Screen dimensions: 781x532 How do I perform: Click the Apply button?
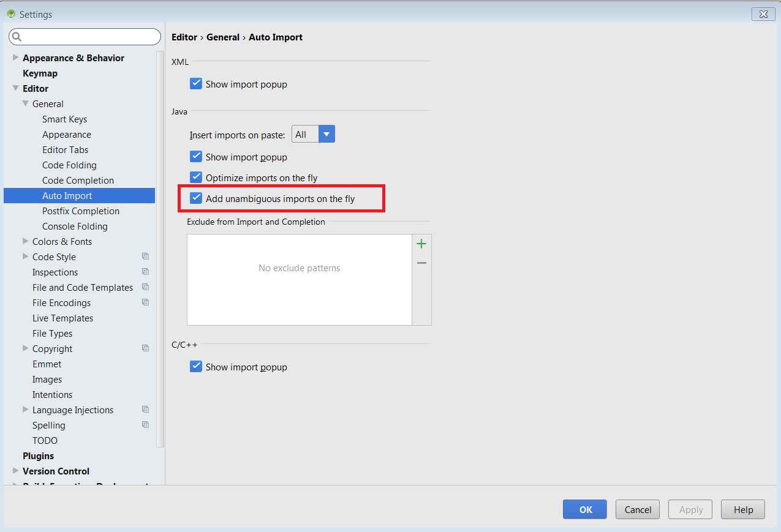691,509
